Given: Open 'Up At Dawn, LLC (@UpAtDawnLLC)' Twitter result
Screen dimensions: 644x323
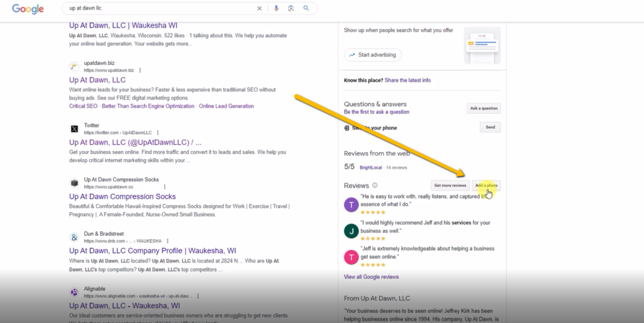Looking at the screenshot, I should pyautogui.click(x=135, y=142).
